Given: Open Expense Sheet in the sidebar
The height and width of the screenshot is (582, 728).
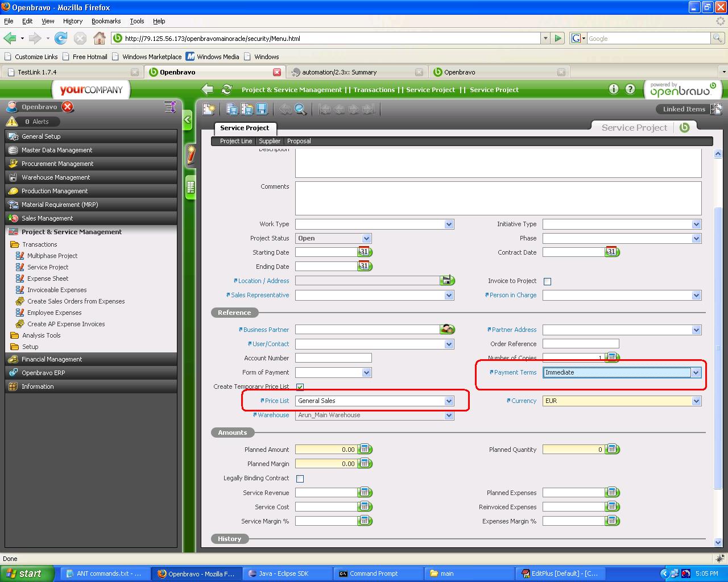Looking at the screenshot, I should tap(48, 278).
